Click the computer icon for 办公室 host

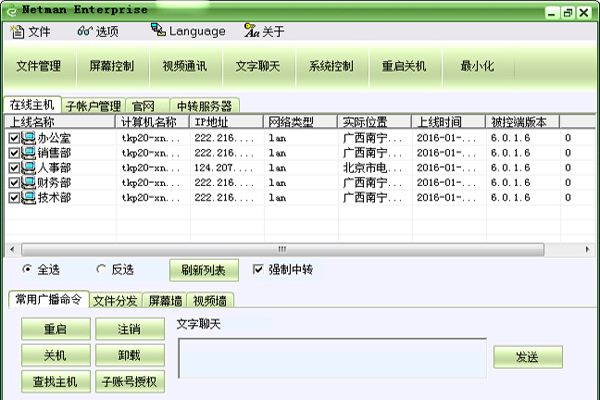point(28,138)
